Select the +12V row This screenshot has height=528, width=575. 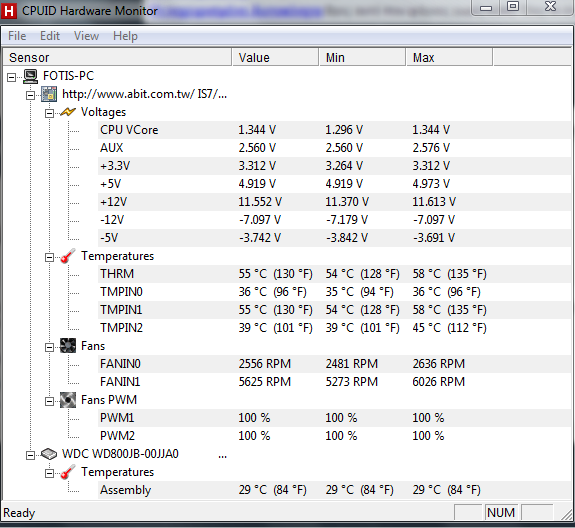pyautogui.click(x=334, y=202)
